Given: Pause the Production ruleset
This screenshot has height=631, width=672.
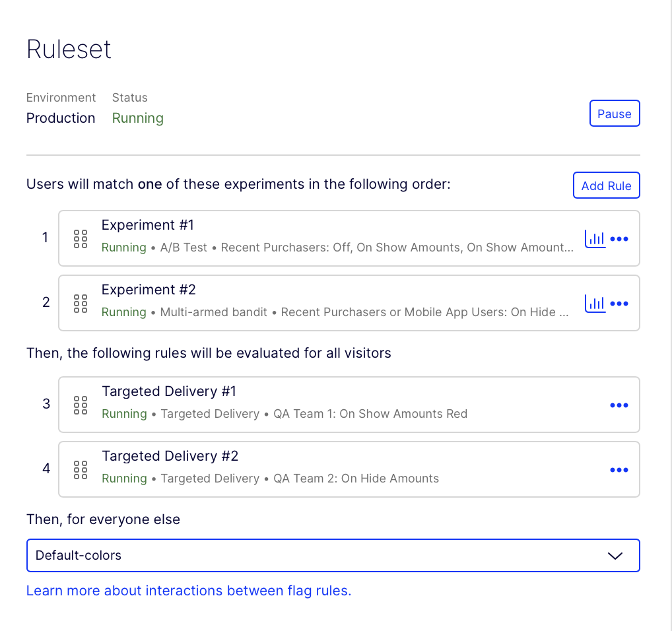Looking at the screenshot, I should click(x=614, y=114).
